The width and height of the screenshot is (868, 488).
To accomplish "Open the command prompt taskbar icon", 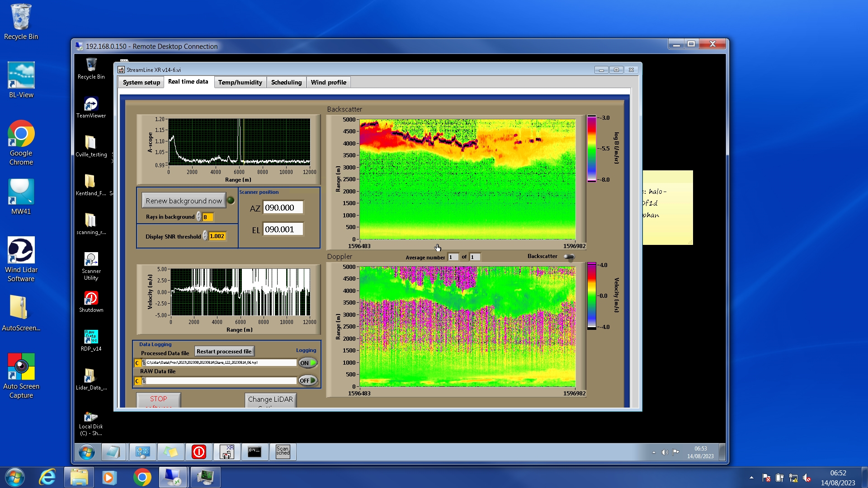I will (x=255, y=451).
